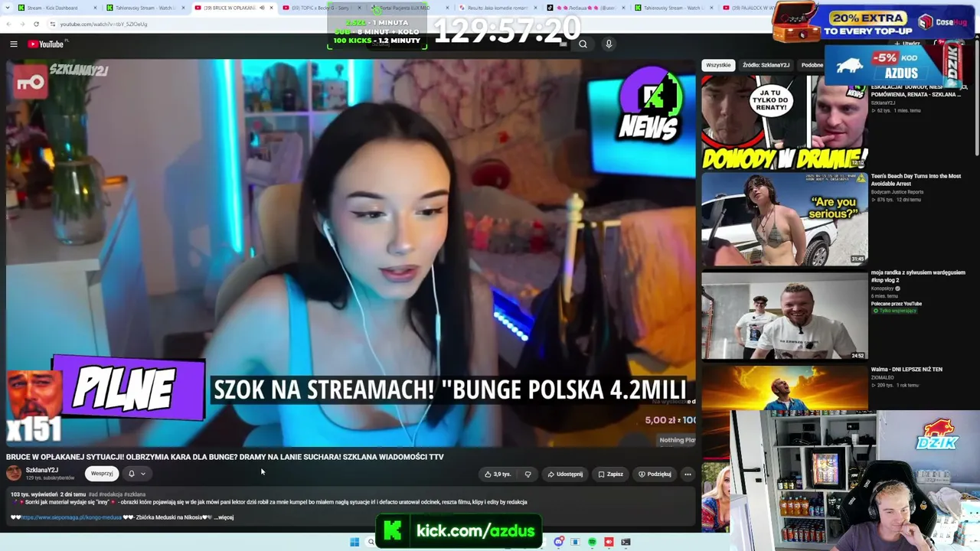Click the #szklana hashtag in the description
This screenshot has height=551, width=980.
[x=135, y=494]
